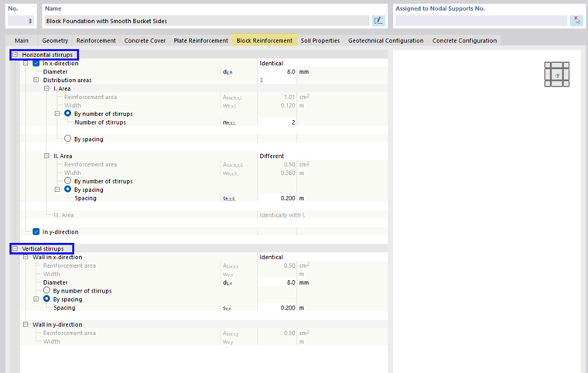Open the Reinforcement tab

pyautogui.click(x=96, y=40)
